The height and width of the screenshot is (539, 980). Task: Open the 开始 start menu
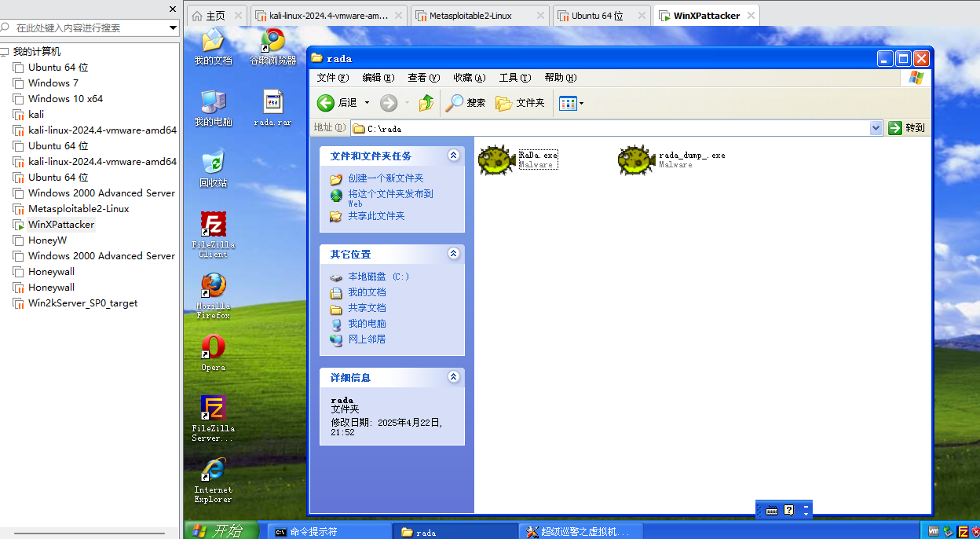[222, 530]
